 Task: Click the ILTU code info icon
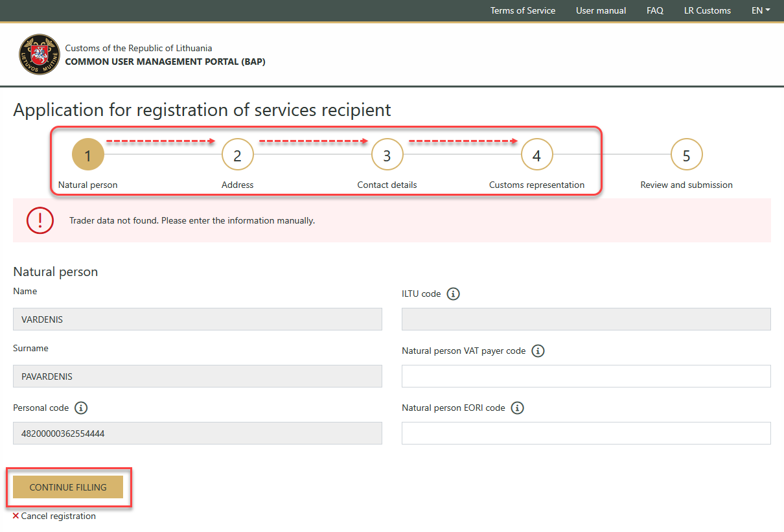(454, 294)
